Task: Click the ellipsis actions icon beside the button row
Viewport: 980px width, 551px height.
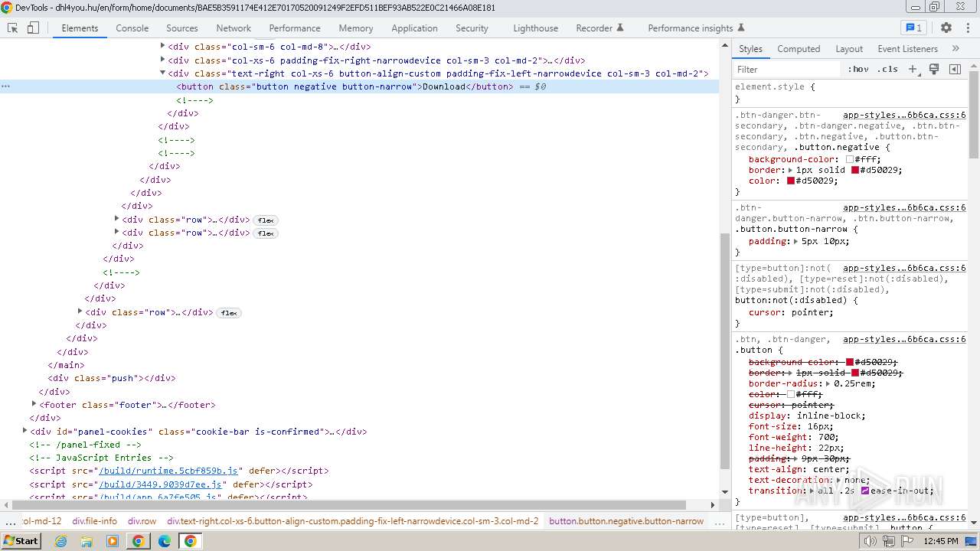Action: pos(5,86)
